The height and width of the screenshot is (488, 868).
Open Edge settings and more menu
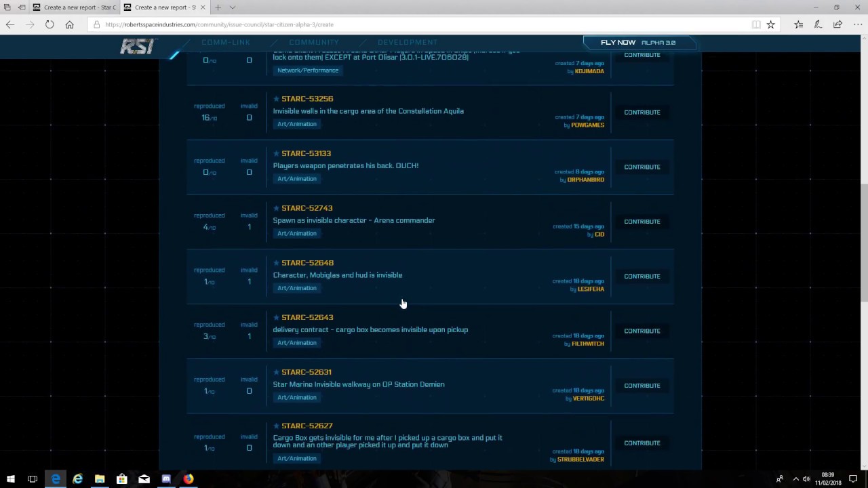(857, 24)
